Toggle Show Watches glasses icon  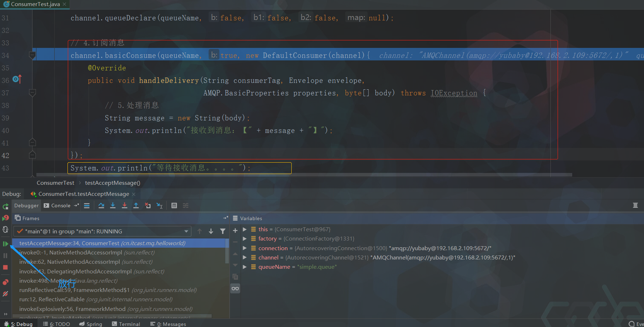tap(235, 288)
